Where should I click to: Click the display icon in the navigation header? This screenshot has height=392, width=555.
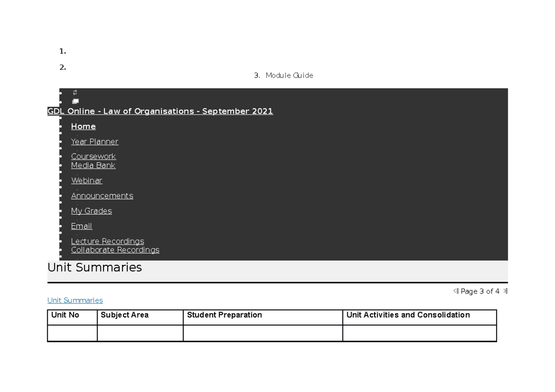(x=74, y=101)
